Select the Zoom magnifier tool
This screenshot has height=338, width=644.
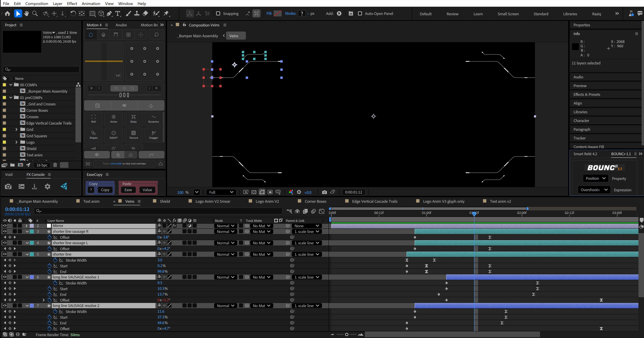tap(35, 14)
